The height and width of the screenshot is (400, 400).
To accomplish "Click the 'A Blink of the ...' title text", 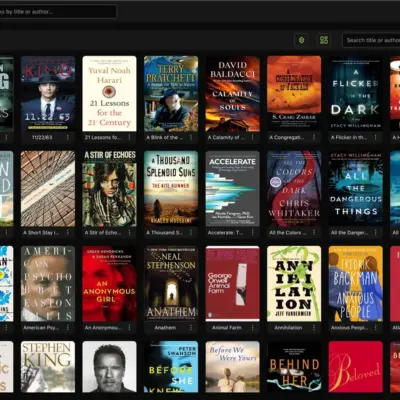I will [x=164, y=137].
